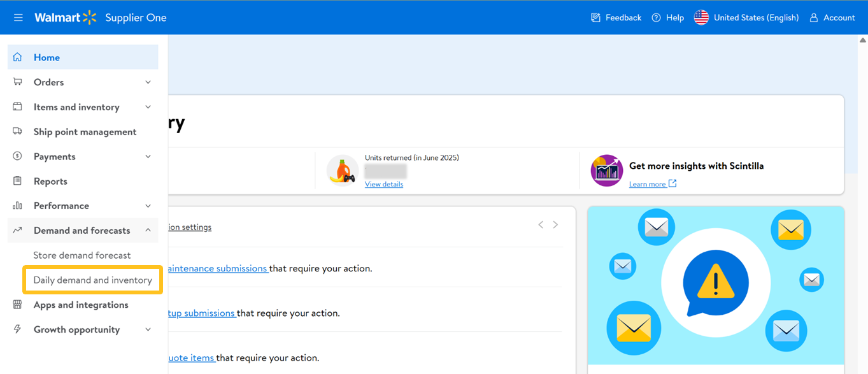The width and height of the screenshot is (868, 374).
Task: Click the Account person icon
Action: click(813, 18)
